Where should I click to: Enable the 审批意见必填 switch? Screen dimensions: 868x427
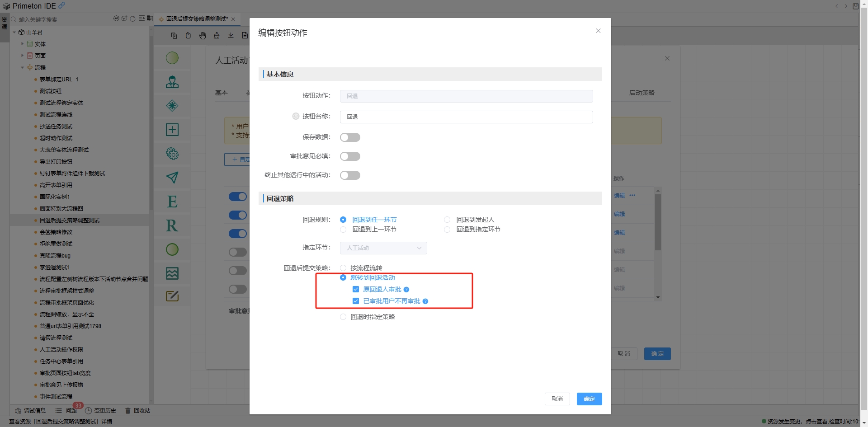(x=350, y=156)
